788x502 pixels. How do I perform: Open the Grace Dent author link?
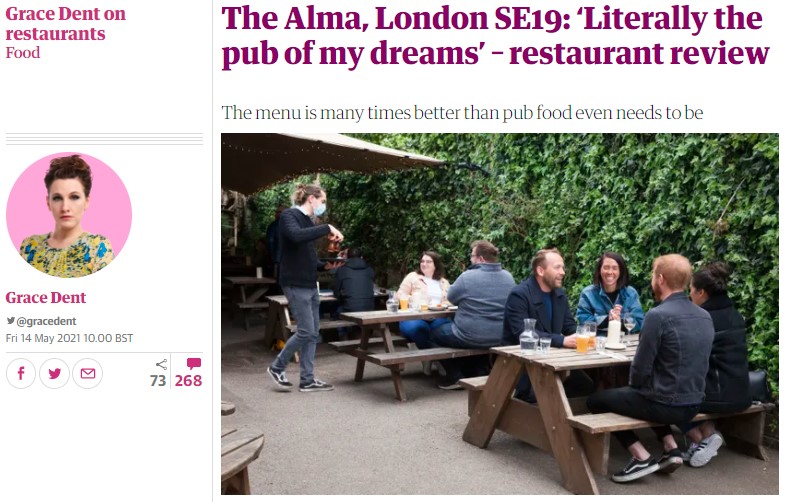pos(46,297)
